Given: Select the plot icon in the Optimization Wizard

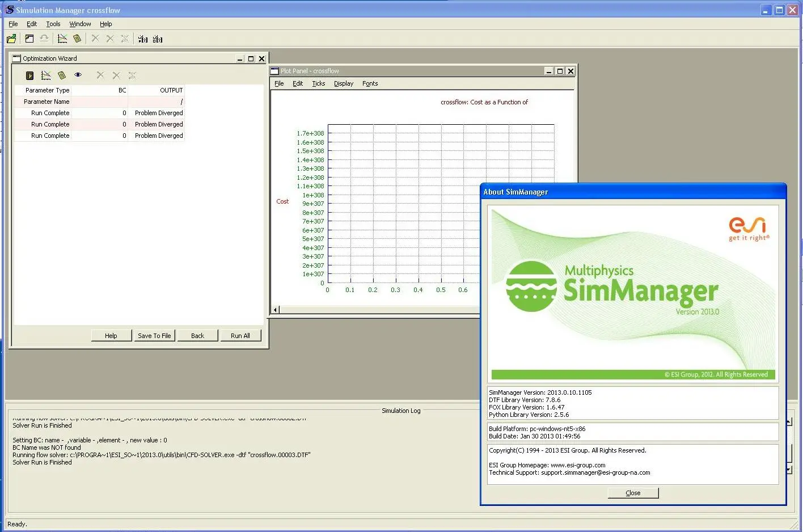Looking at the screenshot, I should pyautogui.click(x=47, y=75).
